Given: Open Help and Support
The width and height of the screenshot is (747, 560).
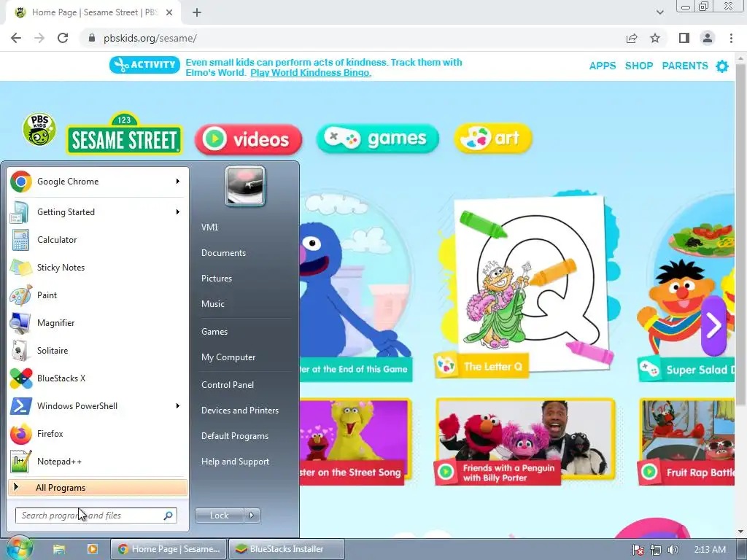Looking at the screenshot, I should click(x=235, y=462).
